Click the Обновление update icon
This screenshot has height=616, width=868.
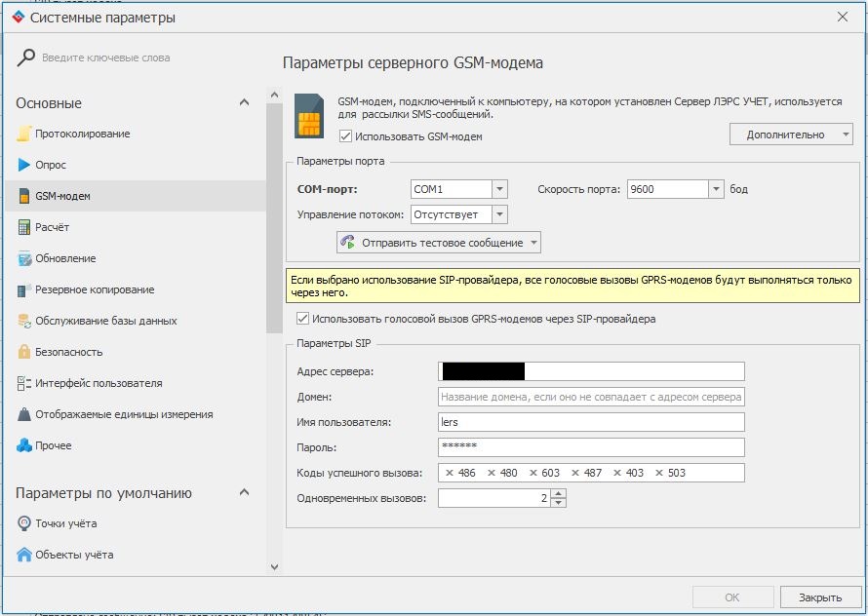point(24,258)
